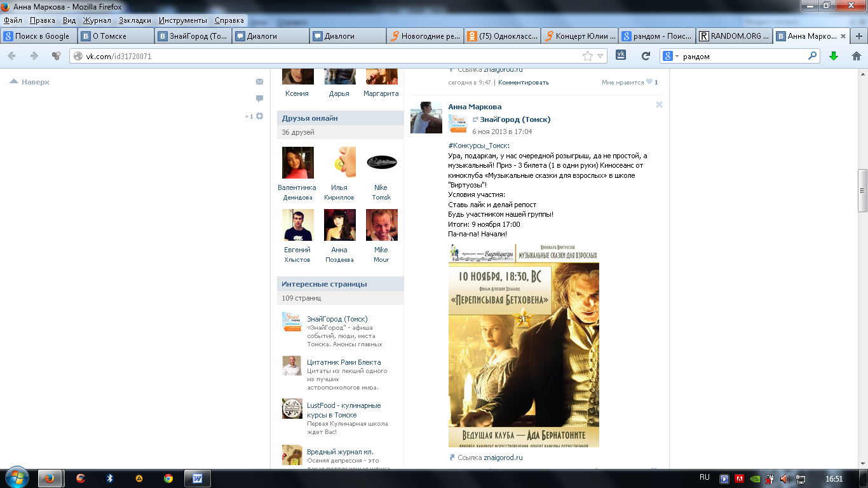Open Евгений Хлыстов's avatar

297,225
